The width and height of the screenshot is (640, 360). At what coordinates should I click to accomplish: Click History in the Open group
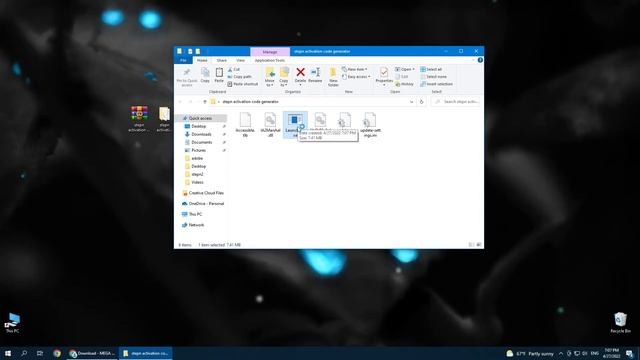[x=404, y=84]
